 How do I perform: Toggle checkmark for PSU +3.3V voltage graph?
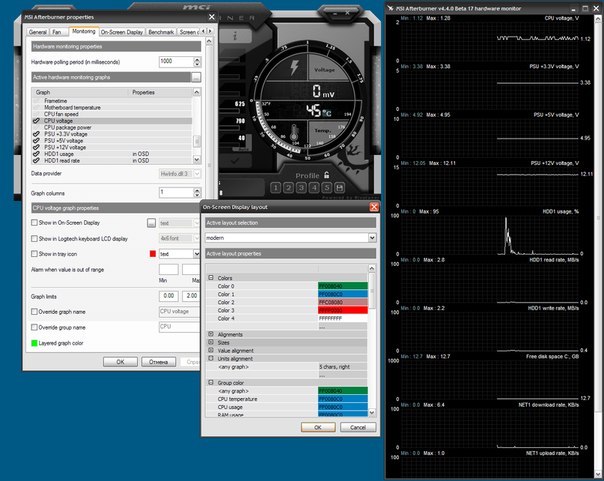[x=37, y=134]
